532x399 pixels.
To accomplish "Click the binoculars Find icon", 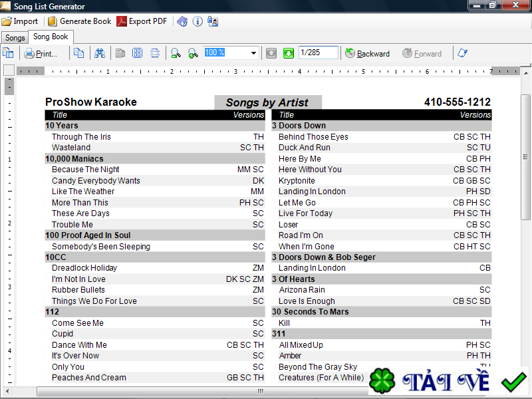I will pyautogui.click(x=100, y=53).
